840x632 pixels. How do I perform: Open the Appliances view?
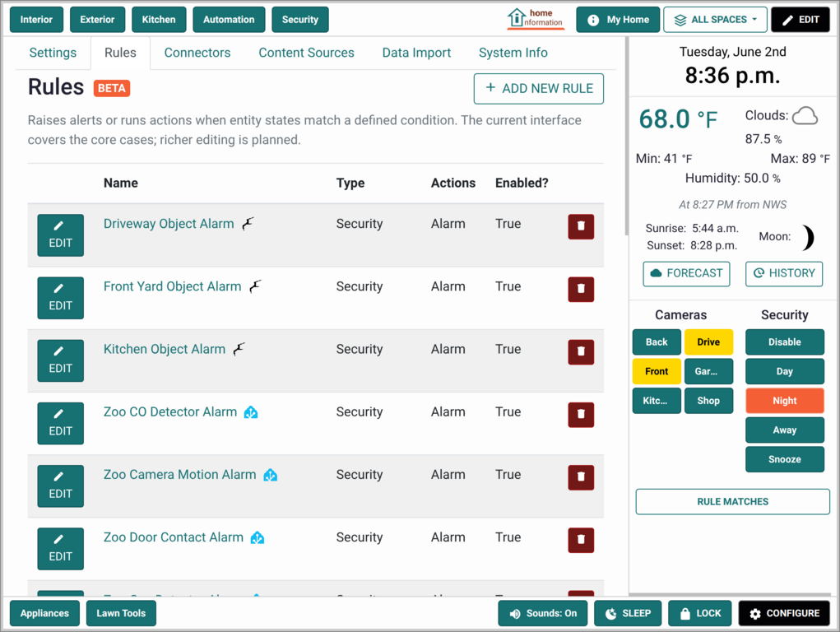point(44,613)
